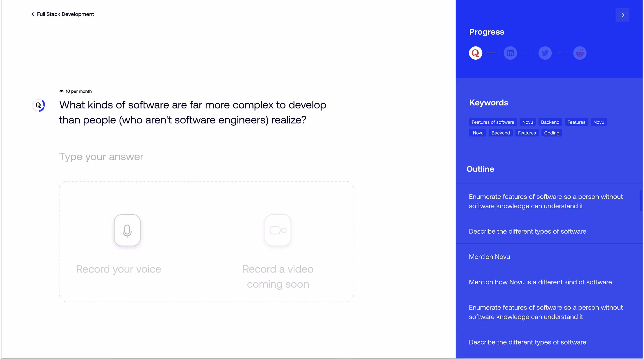
Task: Open the Mention Novu outline item
Action: click(489, 256)
